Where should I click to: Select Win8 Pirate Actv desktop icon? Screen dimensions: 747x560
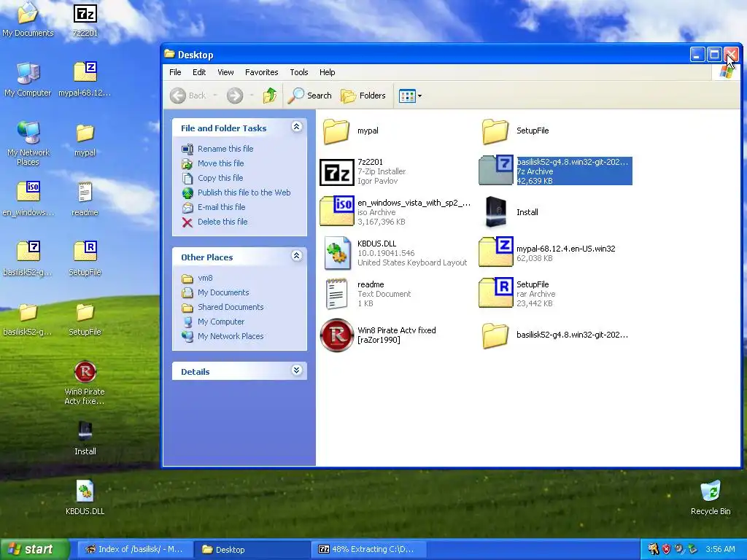point(85,383)
